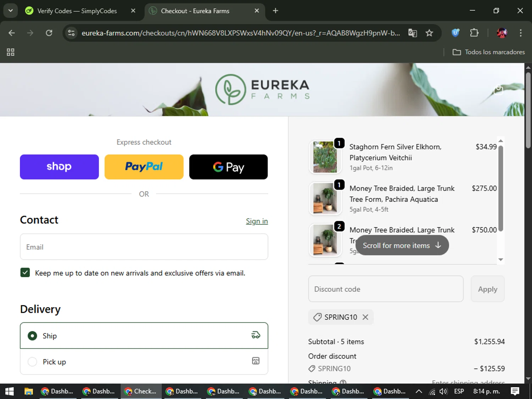The height and width of the screenshot is (399, 532).
Task: Open the notification center icon
Action: click(x=515, y=391)
